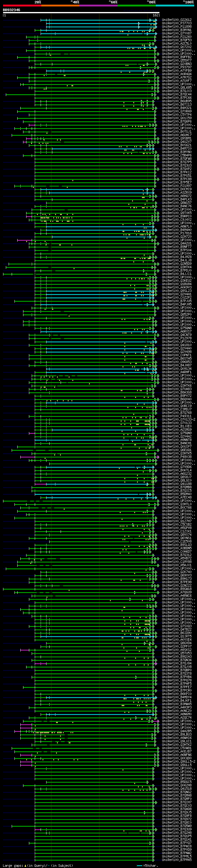Click last hit UniRef100_B7PM45
197x868 pixels.
(177, 860)
